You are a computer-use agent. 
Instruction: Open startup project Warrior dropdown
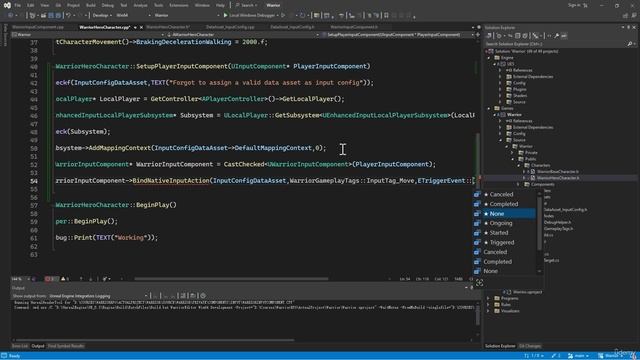[186, 16]
